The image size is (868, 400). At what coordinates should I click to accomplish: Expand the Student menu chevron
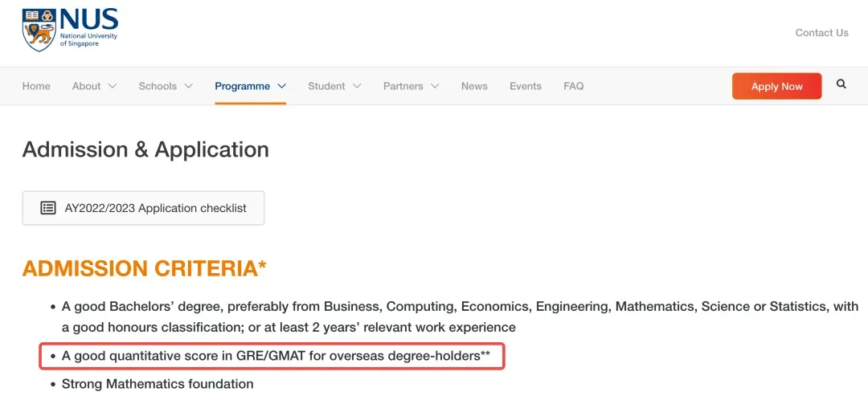click(357, 86)
